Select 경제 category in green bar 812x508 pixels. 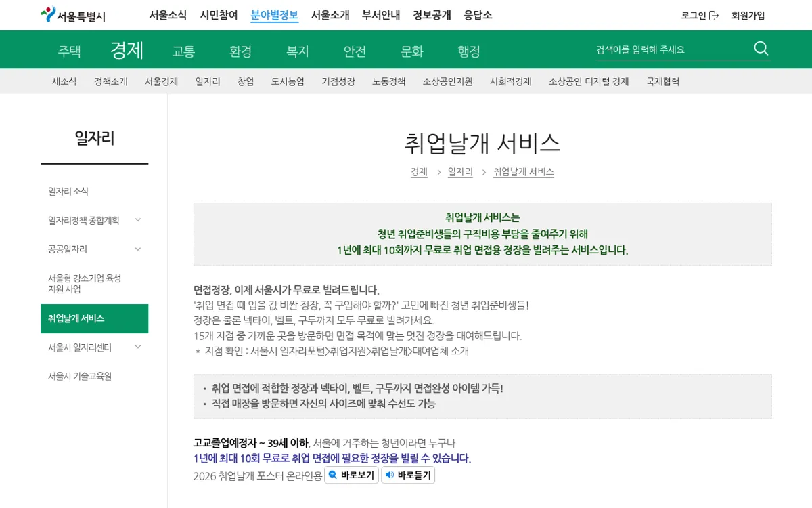[127, 50]
